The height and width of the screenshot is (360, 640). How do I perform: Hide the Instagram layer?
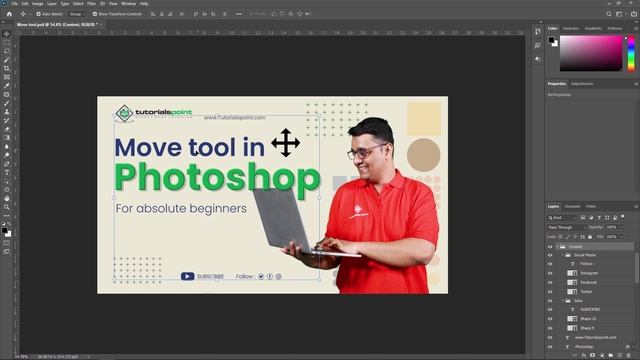click(550, 273)
